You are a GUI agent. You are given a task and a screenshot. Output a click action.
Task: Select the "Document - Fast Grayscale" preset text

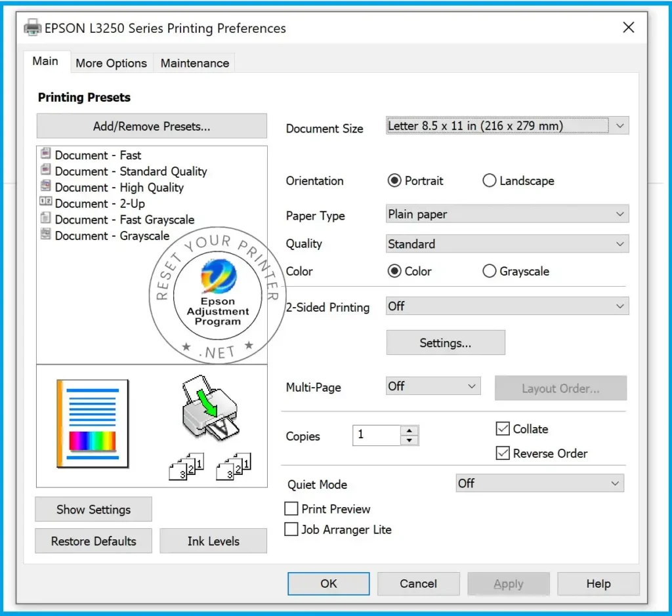point(125,219)
